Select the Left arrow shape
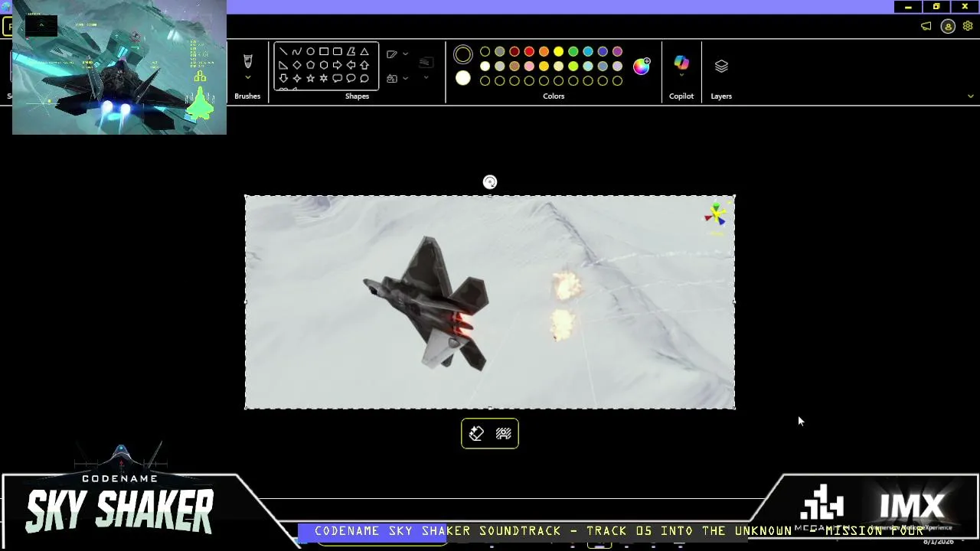 351,65
